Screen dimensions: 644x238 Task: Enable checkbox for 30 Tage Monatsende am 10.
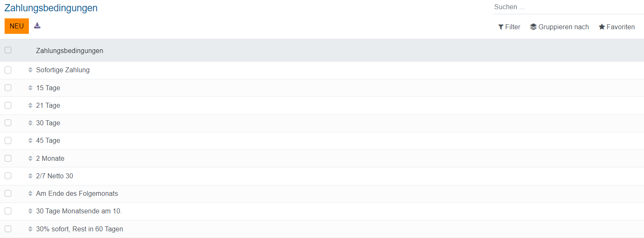8,211
